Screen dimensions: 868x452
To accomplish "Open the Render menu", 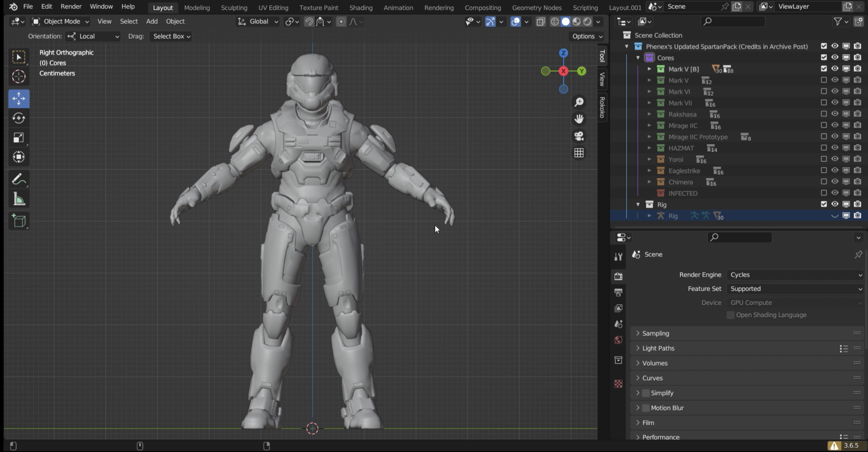I will [x=71, y=7].
